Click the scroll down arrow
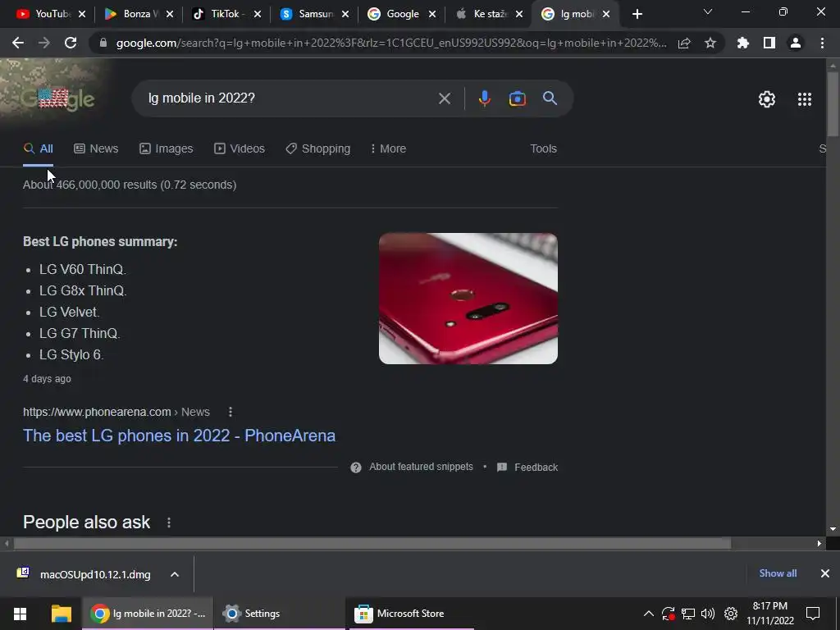Screen dimensions: 840x630 833,529
